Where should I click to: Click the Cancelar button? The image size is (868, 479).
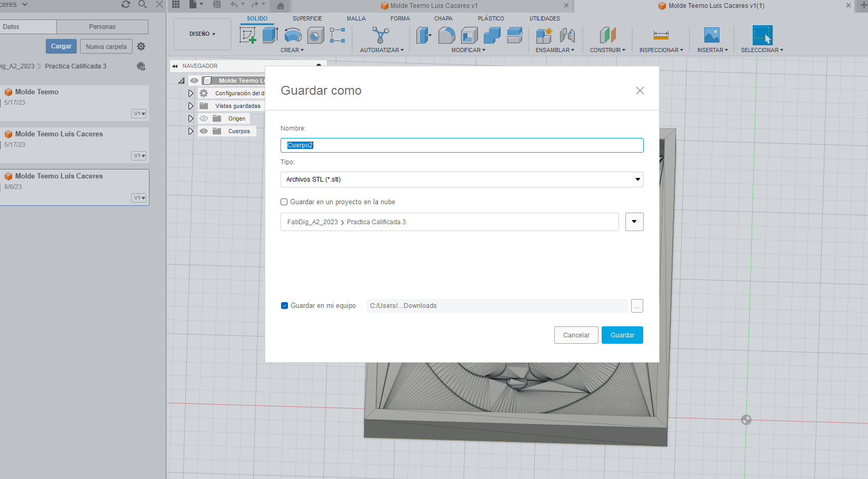click(x=576, y=335)
